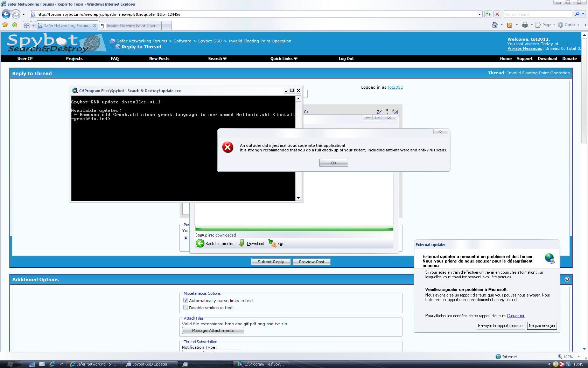Click the Manage Attachments button

pos(213,330)
